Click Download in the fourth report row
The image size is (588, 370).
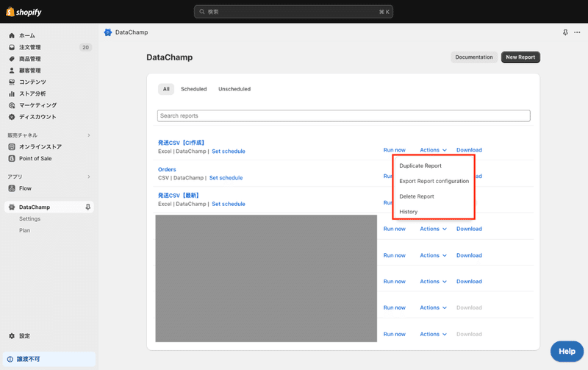tap(469, 229)
